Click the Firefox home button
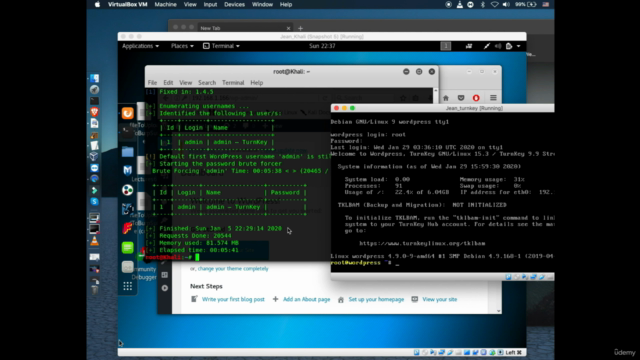Viewport: 640px width, 360px height. pos(446,98)
